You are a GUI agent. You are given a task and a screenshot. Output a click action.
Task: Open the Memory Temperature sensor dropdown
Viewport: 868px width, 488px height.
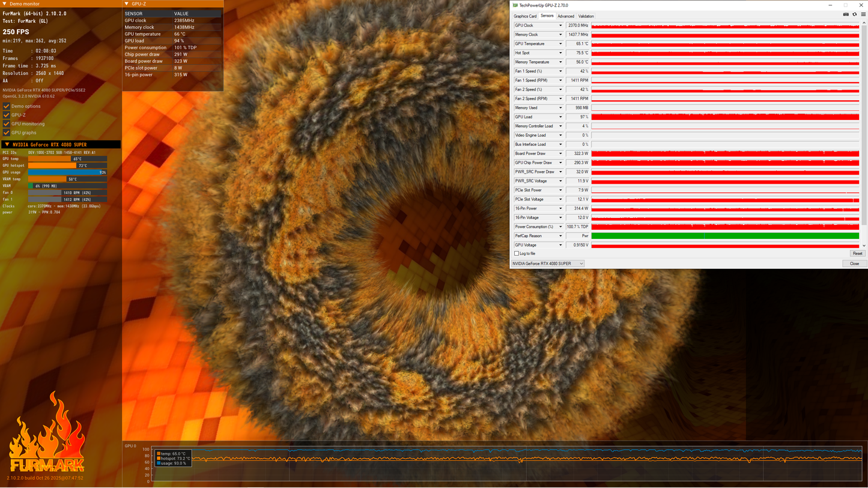pos(560,62)
